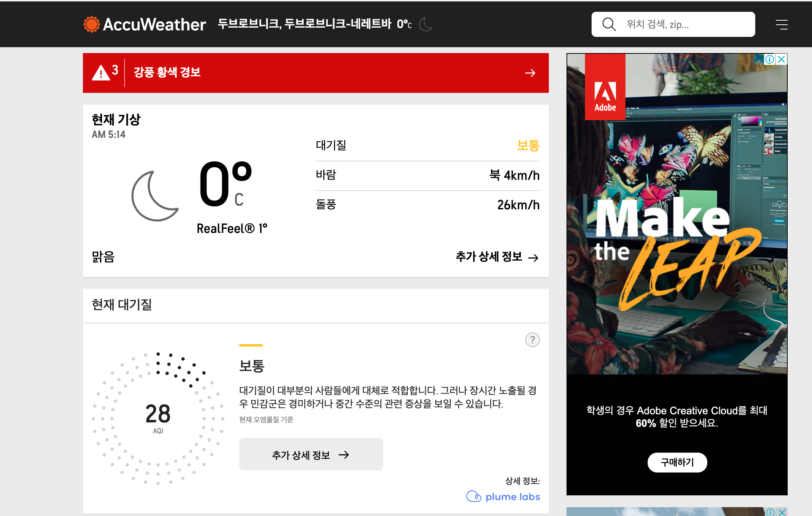
Task: Click the air quality help question icon
Action: click(532, 340)
